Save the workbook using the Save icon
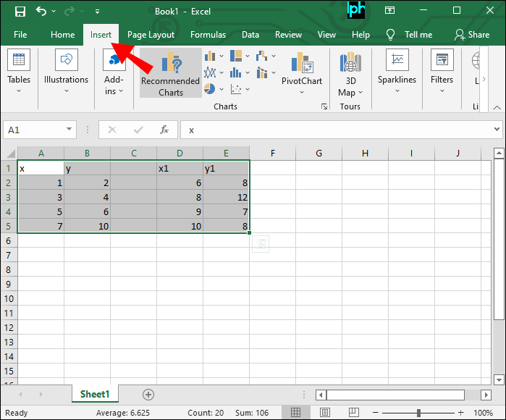506x420 pixels. pos(20,12)
